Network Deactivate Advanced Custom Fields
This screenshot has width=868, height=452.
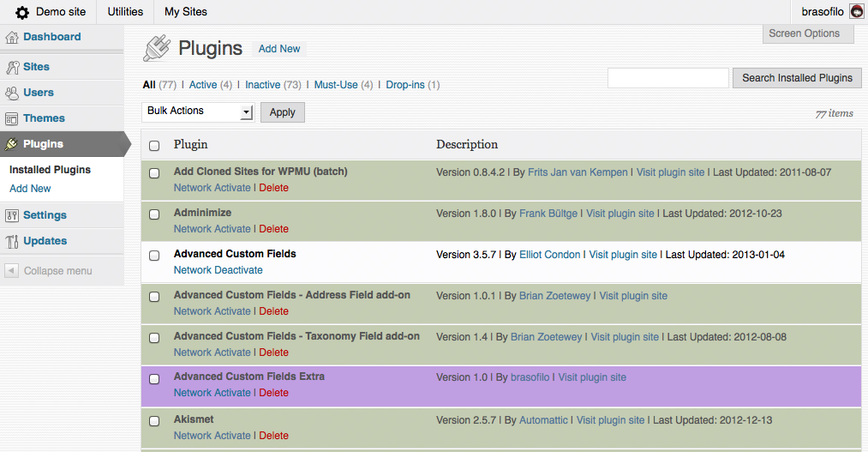click(218, 270)
